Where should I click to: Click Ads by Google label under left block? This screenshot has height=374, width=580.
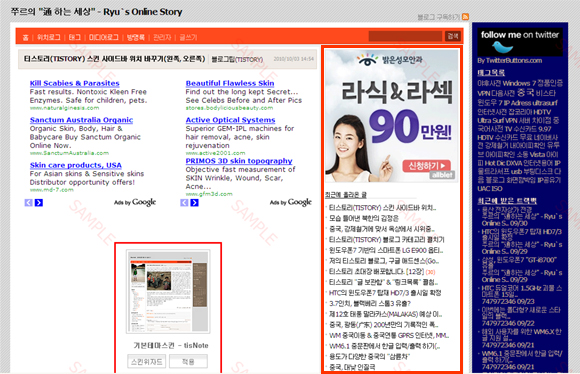click(x=135, y=202)
